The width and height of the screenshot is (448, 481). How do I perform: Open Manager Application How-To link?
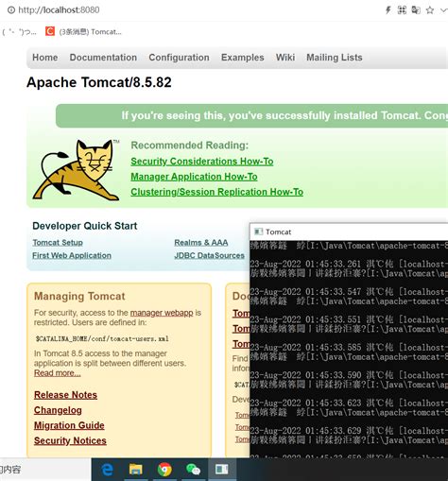point(194,177)
